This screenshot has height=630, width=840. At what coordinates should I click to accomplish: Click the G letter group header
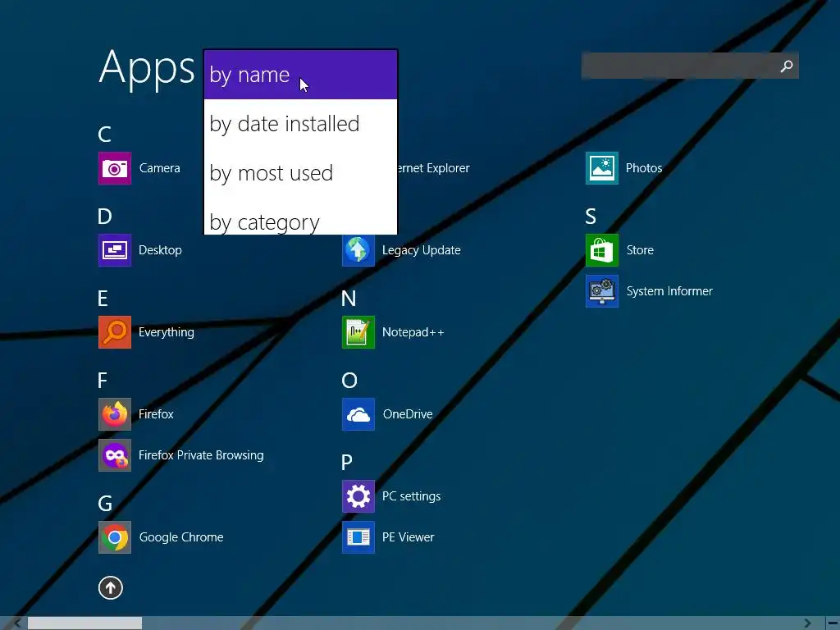(x=105, y=504)
